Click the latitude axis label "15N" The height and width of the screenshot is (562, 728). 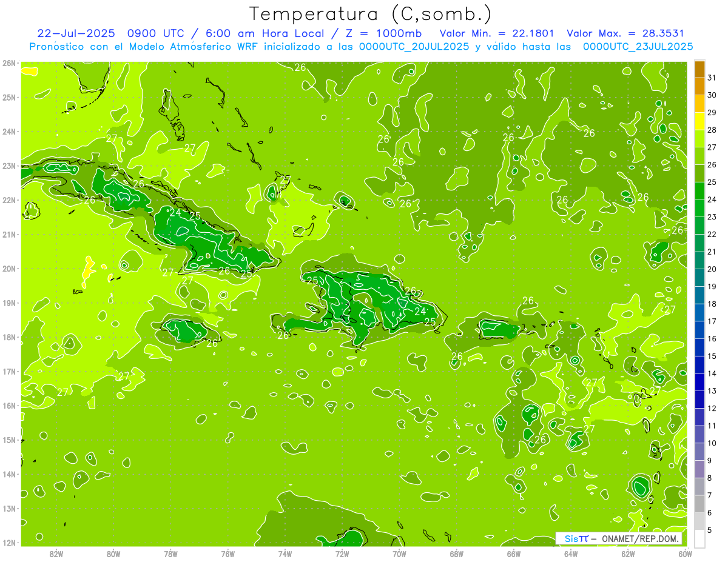(8, 440)
